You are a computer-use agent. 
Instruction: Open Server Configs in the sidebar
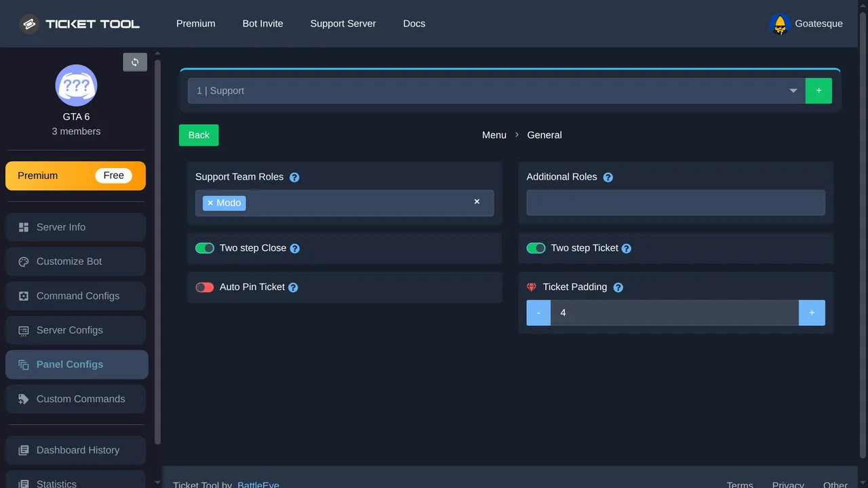pyautogui.click(x=76, y=330)
